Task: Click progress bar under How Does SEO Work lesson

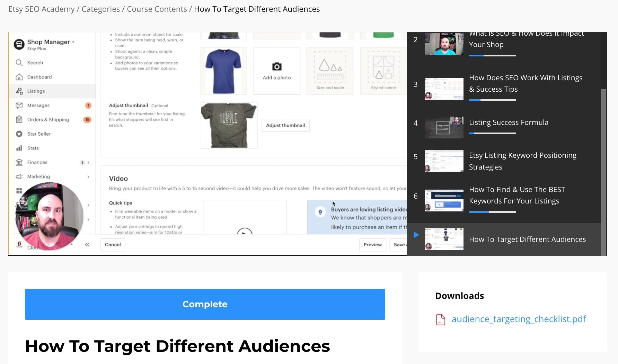Action: [x=493, y=100]
